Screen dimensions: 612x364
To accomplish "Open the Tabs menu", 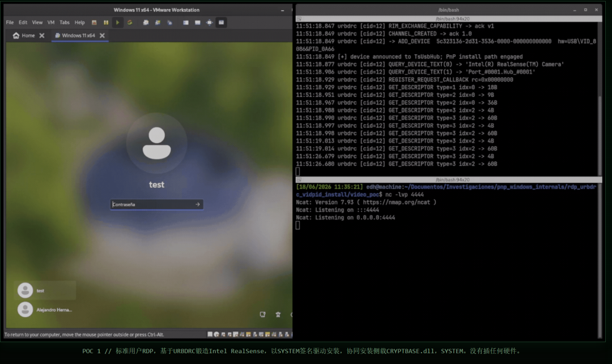I will [65, 23].
